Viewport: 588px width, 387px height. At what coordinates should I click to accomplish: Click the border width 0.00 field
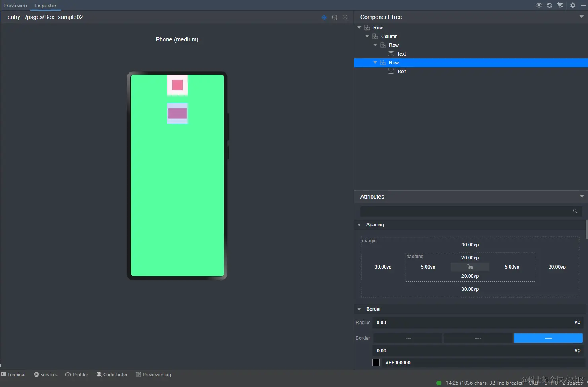[x=478, y=351]
